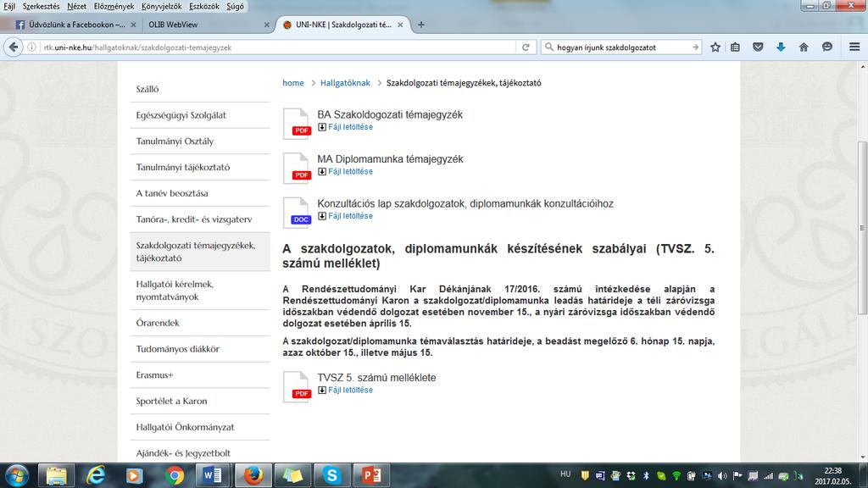Click the PDF icon for MA Diplomamunka témajegyzék
This screenshot has width=868, height=488.
pyautogui.click(x=297, y=168)
